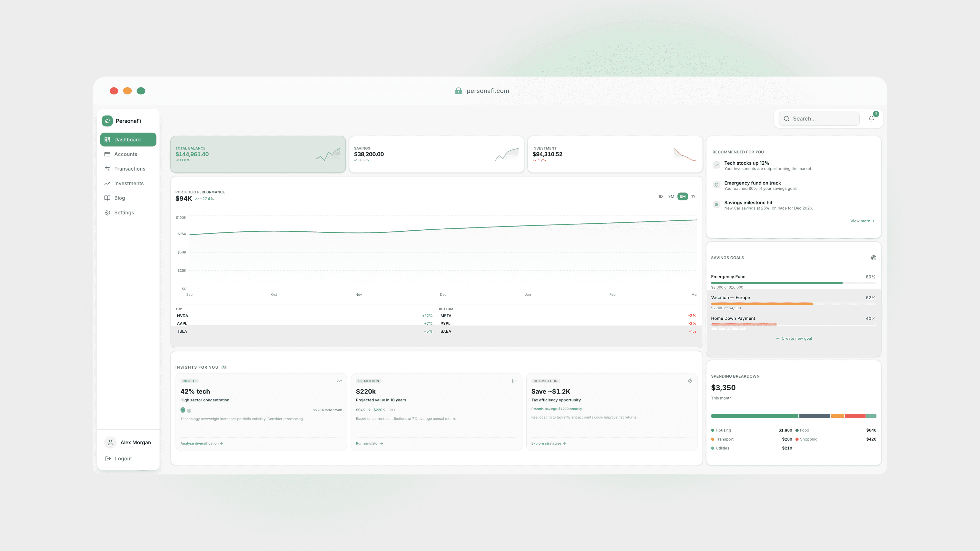
Task: Open Run simulator link
Action: tap(369, 443)
